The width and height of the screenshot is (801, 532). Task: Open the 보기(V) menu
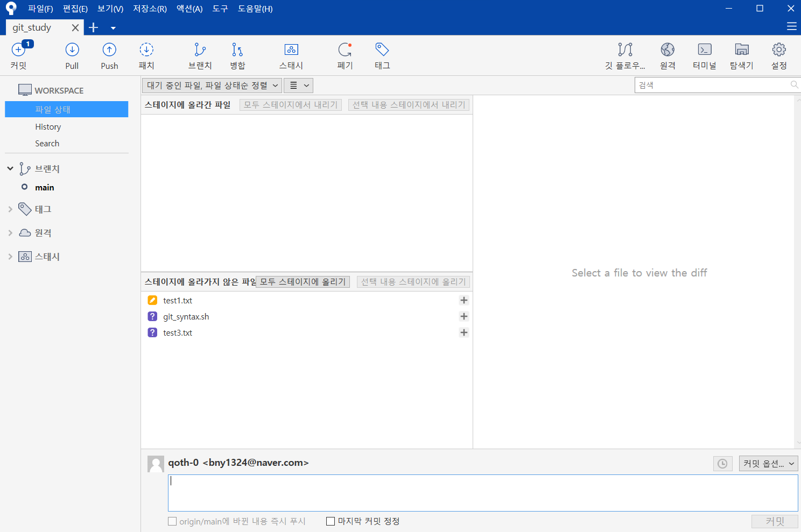coord(110,9)
